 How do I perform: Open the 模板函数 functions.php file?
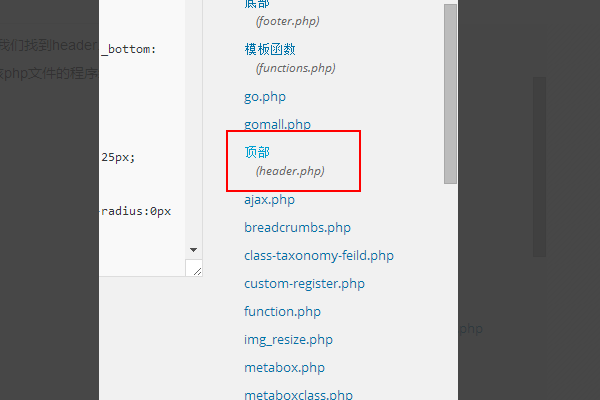click(269, 49)
